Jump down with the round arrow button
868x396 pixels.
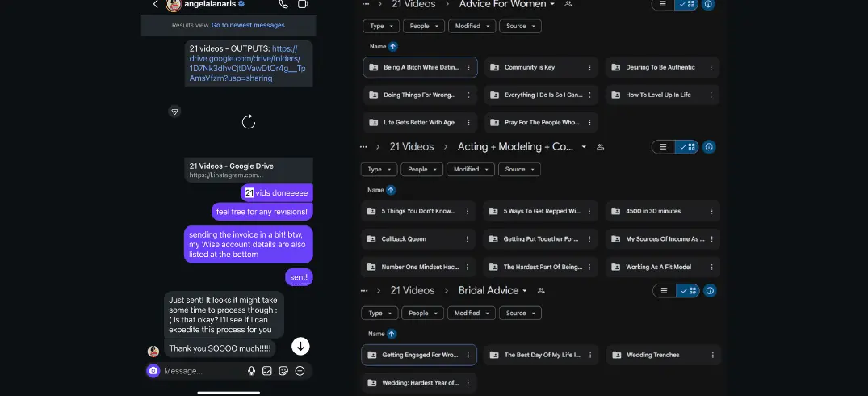(300, 346)
